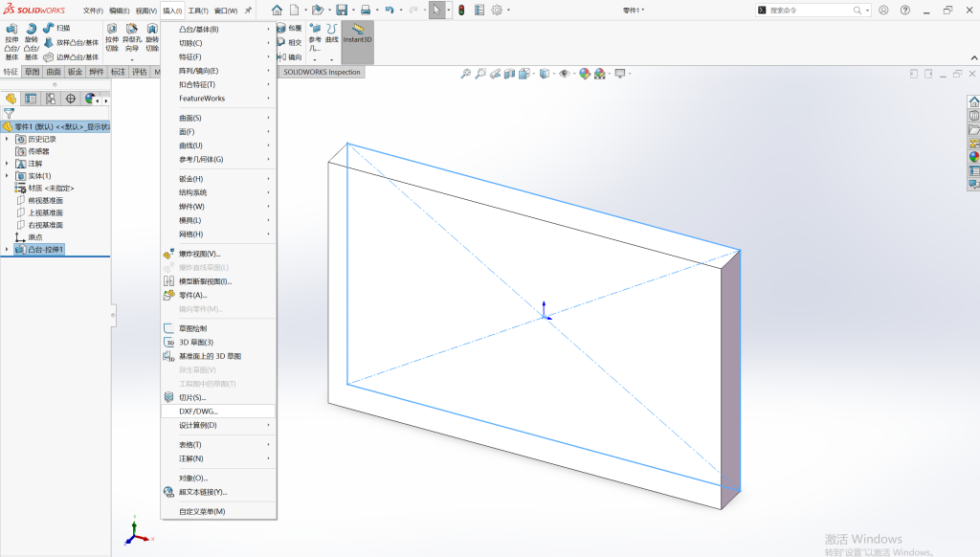Open the 凸台/基体(B) submenu
The image size is (980, 557).
click(218, 30)
